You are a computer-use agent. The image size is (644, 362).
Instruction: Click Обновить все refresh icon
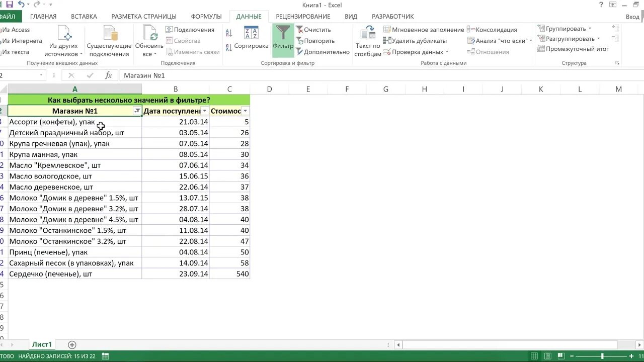pyautogui.click(x=150, y=33)
